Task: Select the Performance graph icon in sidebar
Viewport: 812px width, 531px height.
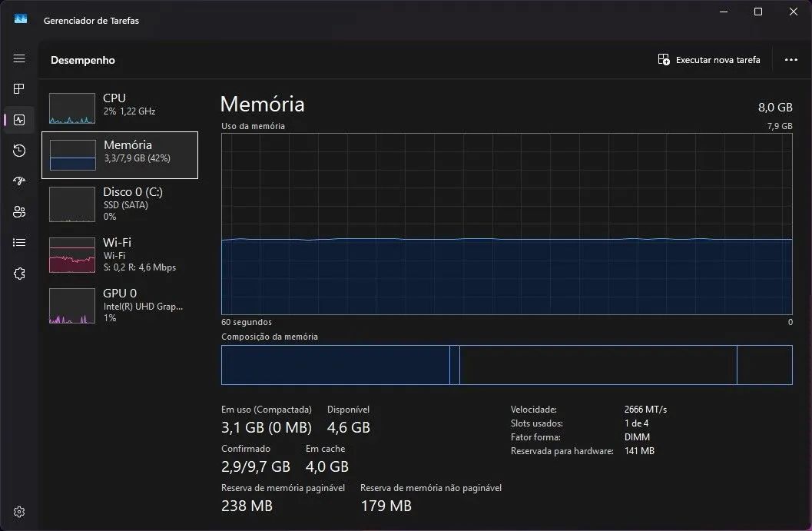Action: pos(18,119)
